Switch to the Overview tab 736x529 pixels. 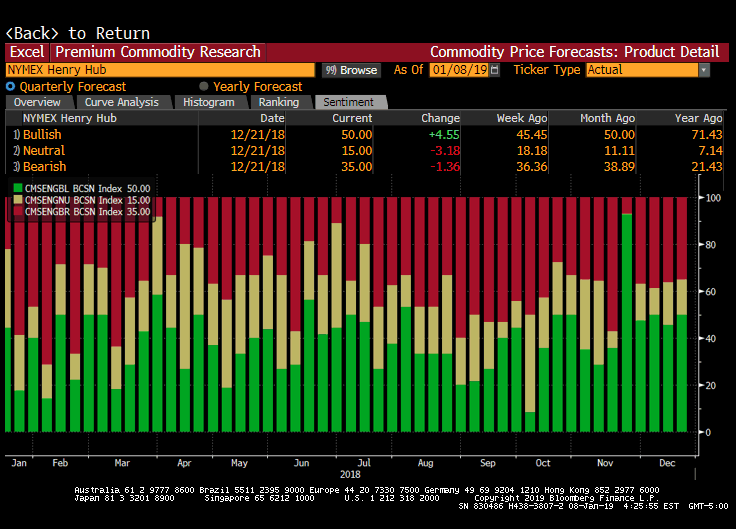(37, 102)
